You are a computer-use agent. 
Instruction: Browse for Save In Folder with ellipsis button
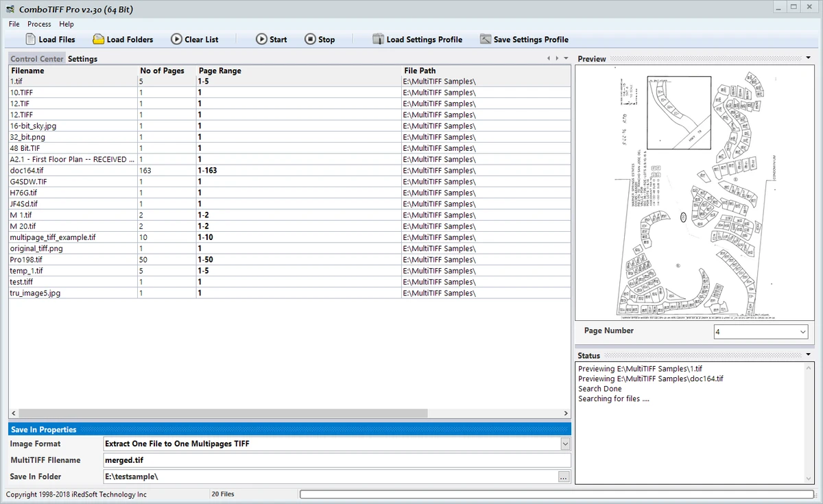564,477
